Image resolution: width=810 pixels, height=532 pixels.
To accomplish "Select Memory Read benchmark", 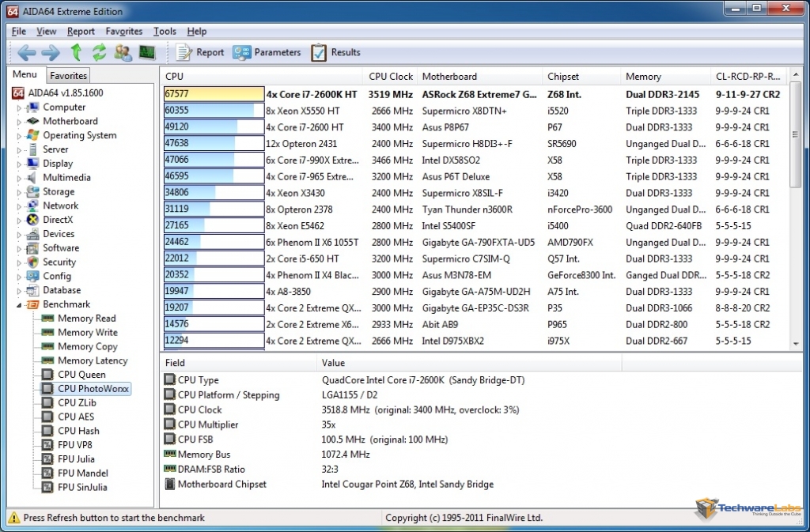I will [86, 319].
